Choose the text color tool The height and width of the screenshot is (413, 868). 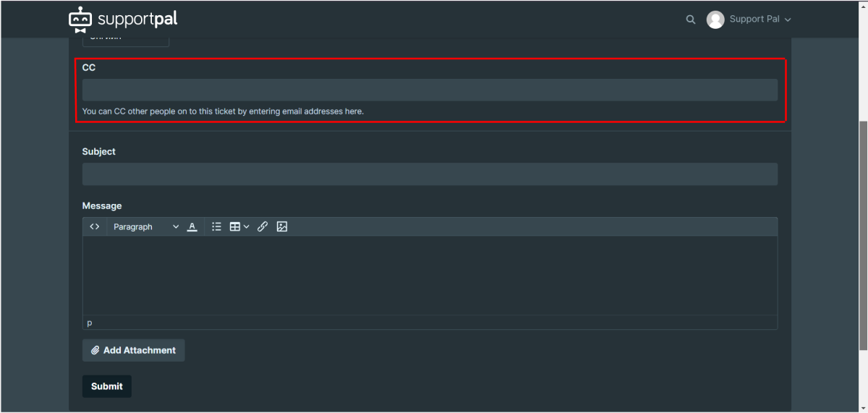[192, 226]
